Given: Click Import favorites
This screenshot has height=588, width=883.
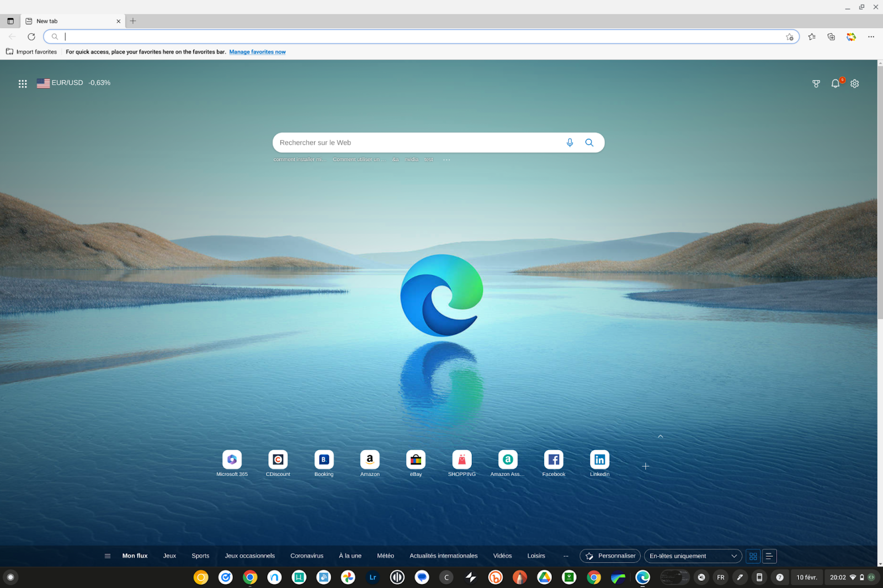Looking at the screenshot, I should [x=31, y=52].
